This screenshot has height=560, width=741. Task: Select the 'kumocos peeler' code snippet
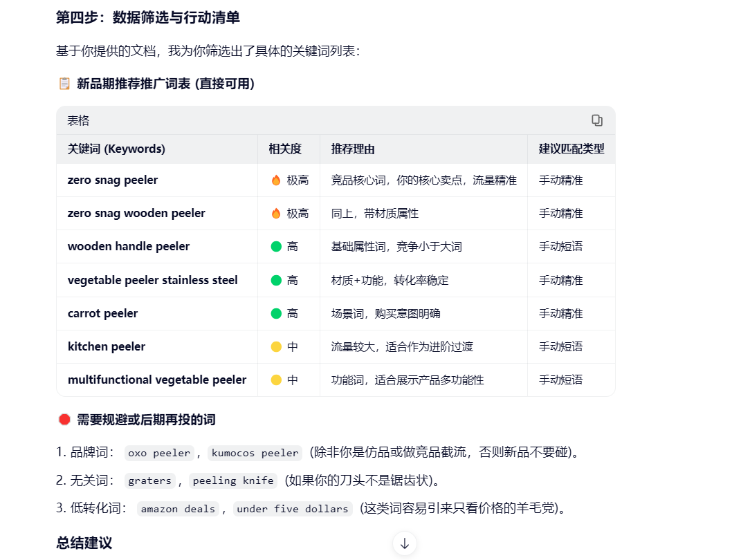(255, 454)
